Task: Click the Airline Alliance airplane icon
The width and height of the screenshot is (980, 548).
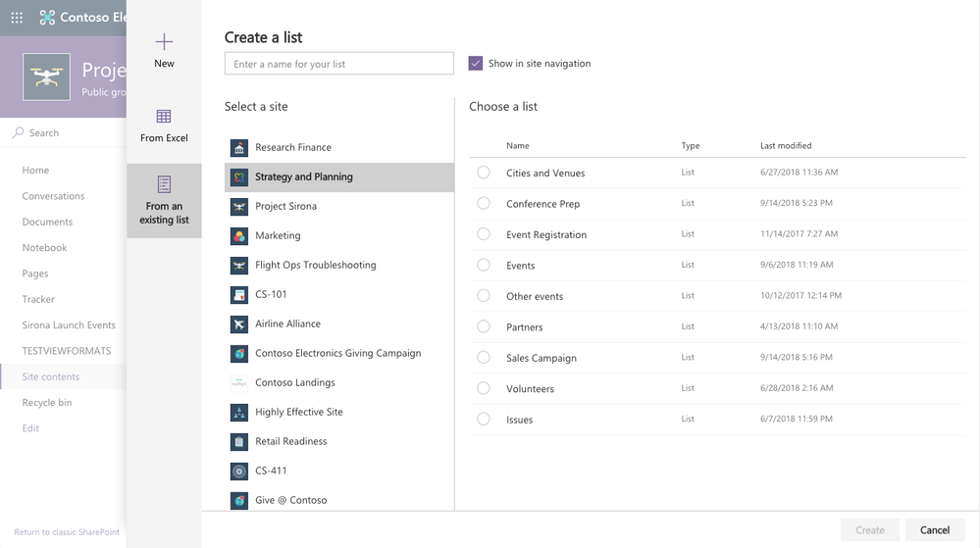Action: [239, 324]
